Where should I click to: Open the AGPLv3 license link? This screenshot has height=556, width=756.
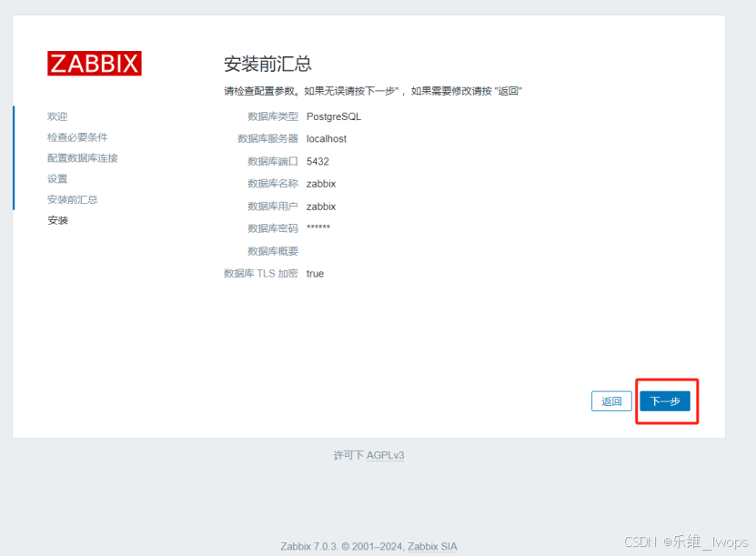point(385,455)
